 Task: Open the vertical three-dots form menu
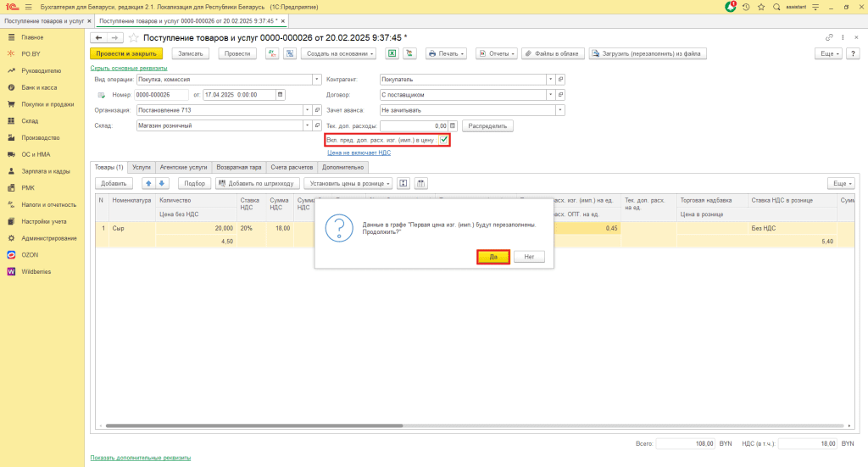click(843, 37)
